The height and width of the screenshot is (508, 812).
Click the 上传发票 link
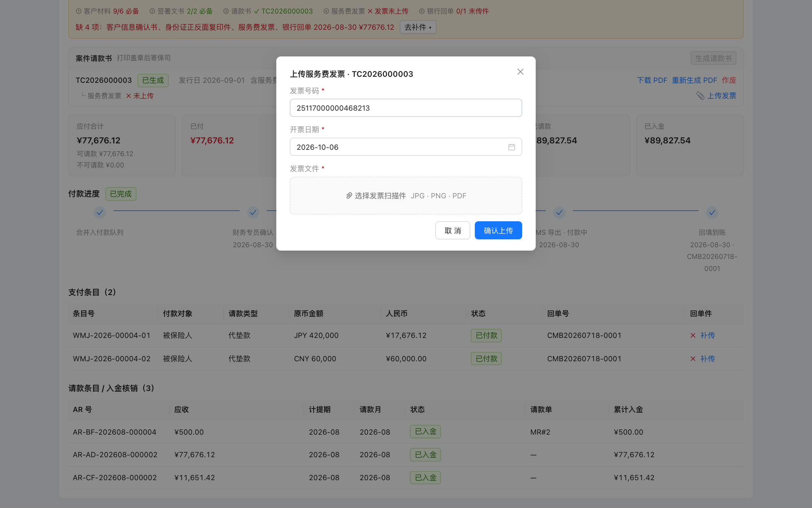click(x=722, y=96)
